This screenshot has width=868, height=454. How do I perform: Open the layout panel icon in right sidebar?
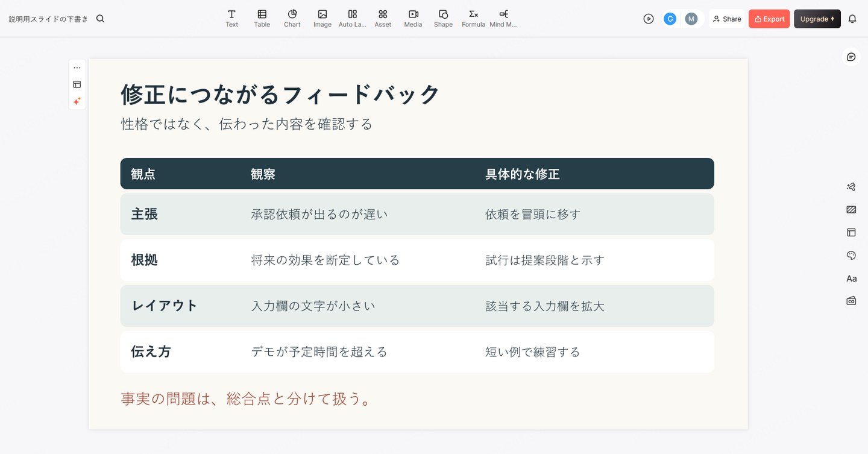851,232
